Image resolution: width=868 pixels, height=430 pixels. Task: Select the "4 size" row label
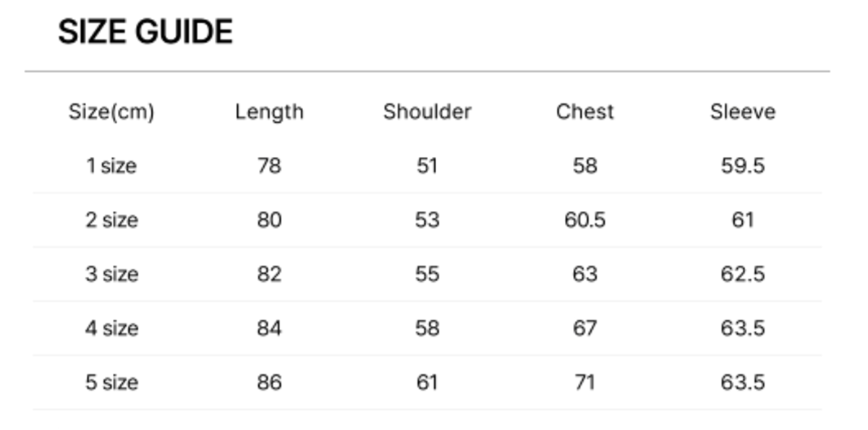(111, 328)
